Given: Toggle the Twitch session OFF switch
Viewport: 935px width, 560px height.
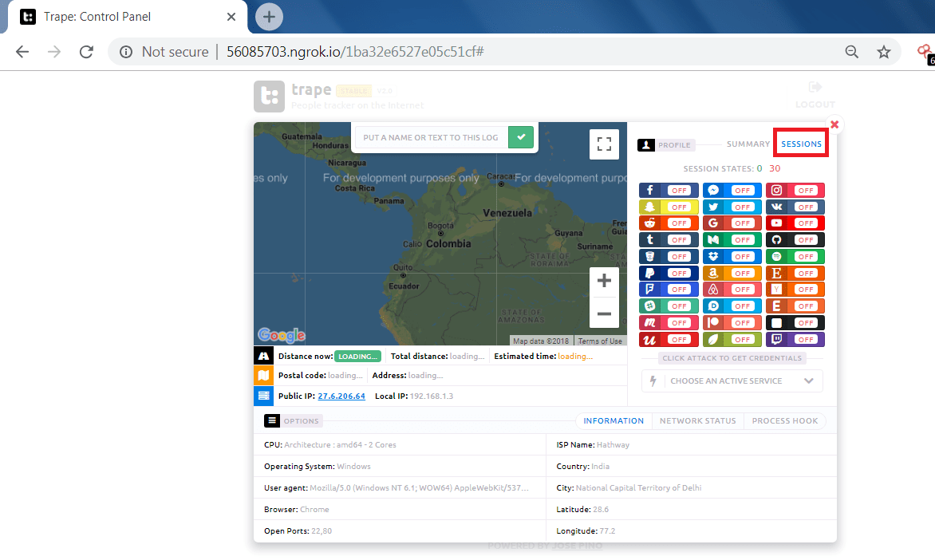Looking at the screenshot, I should pos(806,339).
